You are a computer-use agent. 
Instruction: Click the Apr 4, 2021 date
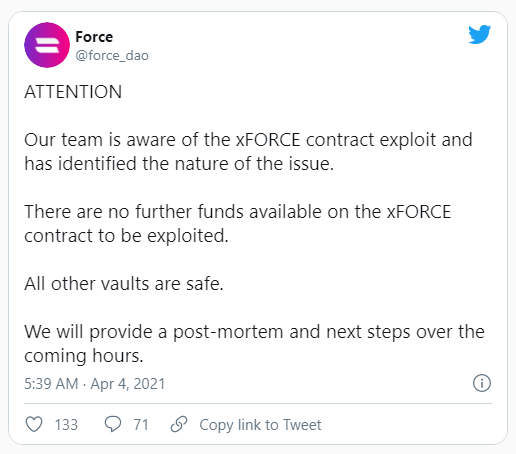[x=128, y=384]
